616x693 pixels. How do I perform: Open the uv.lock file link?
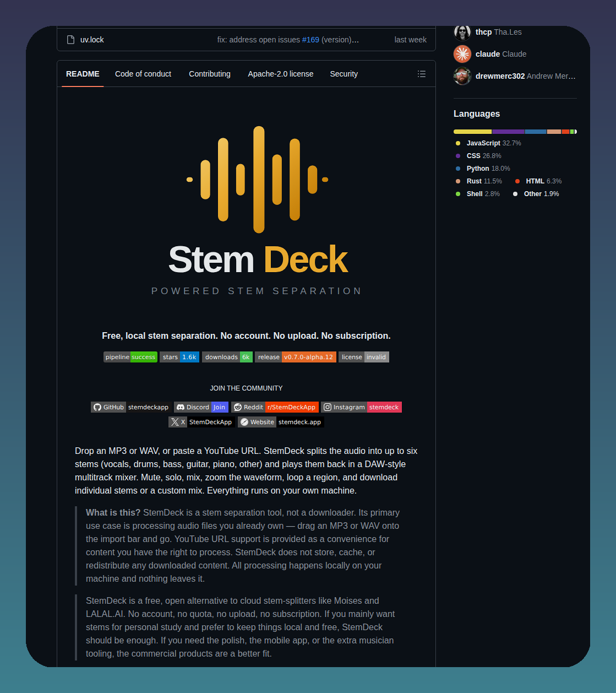pyautogui.click(x=92, y=40)
